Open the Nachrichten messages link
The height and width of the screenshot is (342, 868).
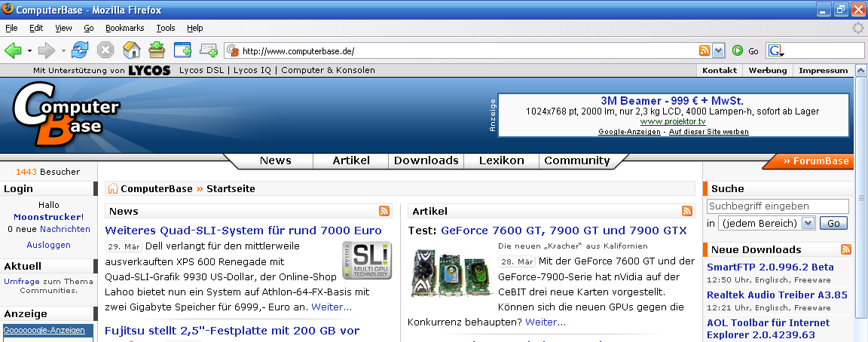tap(66, 229)
